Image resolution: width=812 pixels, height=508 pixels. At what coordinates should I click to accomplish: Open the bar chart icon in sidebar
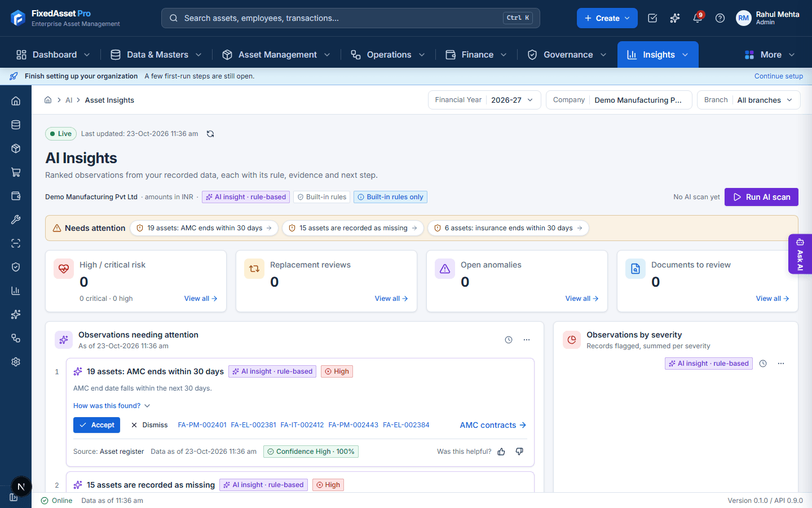point(16,291)
